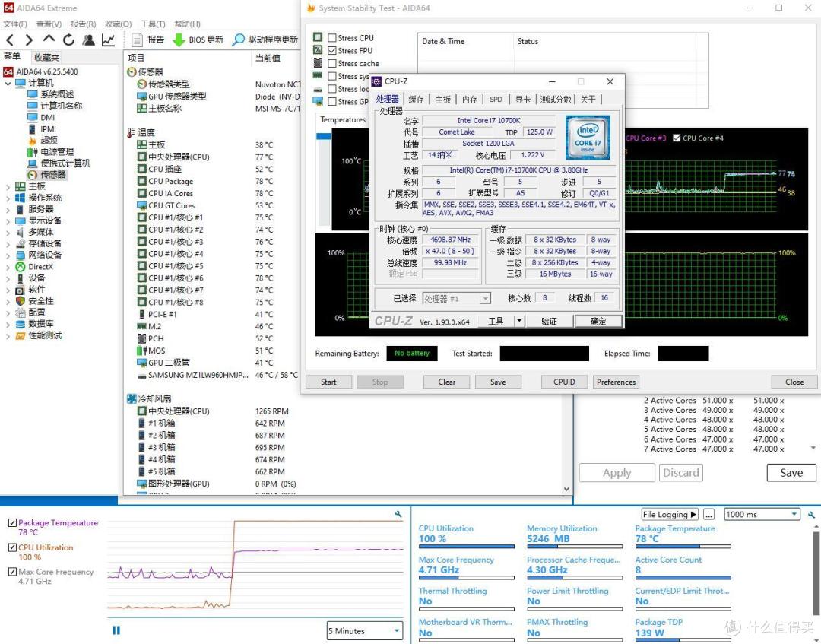The height and width of the screenshot is (644, 821).
Task: Click wrench icon beside 1000 ms dropdown
Action: [x=812, y=515]
